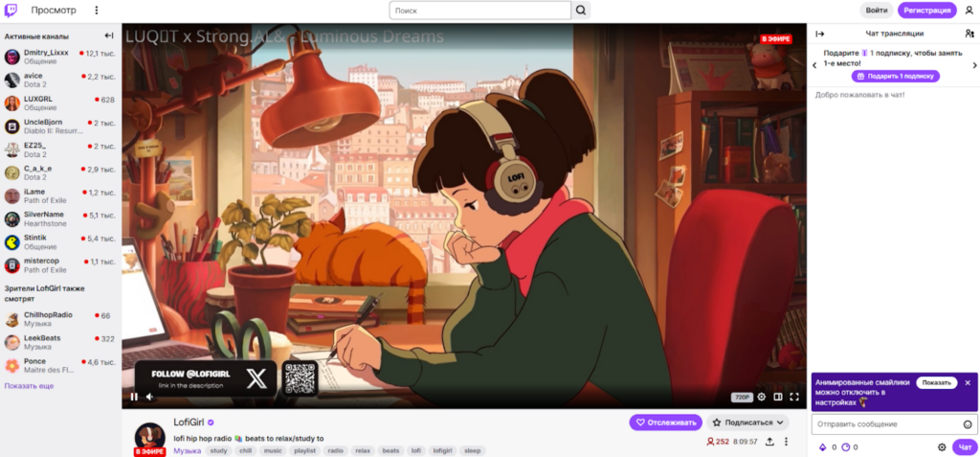Open the Просмотр tab
Screen dimensions: 980x457
[54, 10]
